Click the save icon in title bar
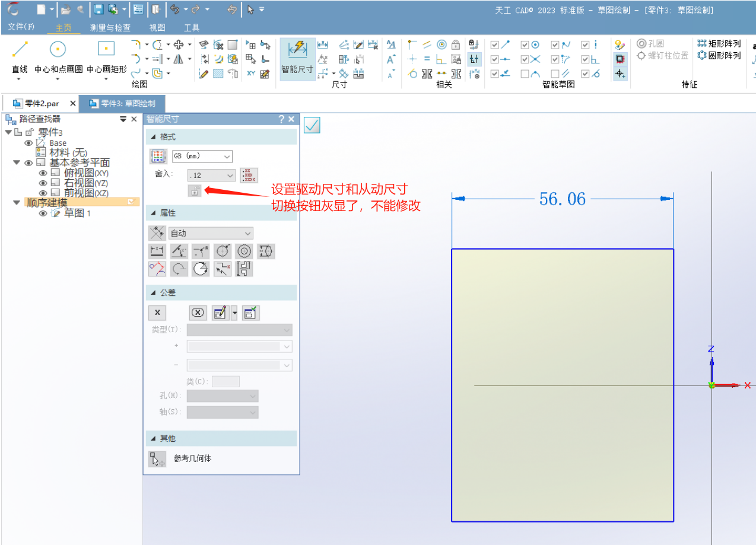The height and width of the screenshot is (545, 756). pos(99,9)
